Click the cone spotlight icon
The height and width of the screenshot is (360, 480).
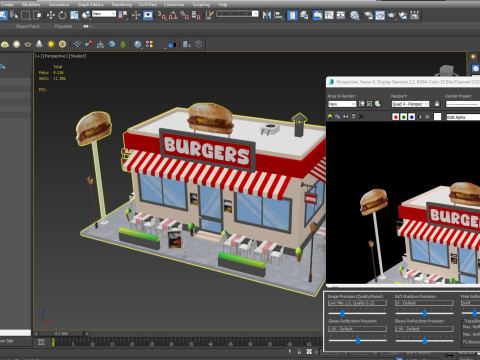[39, 44]
